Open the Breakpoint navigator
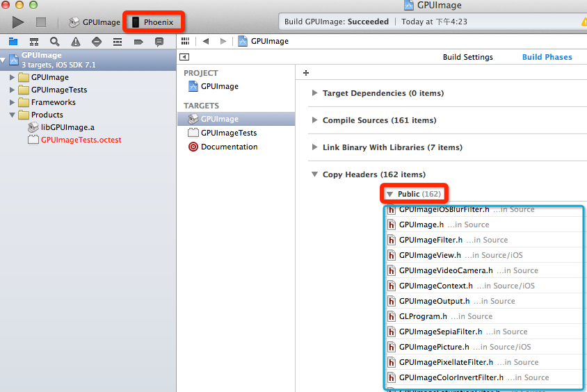Image resolution: width=587 pixels, height=392 pixels. point(138,42)
